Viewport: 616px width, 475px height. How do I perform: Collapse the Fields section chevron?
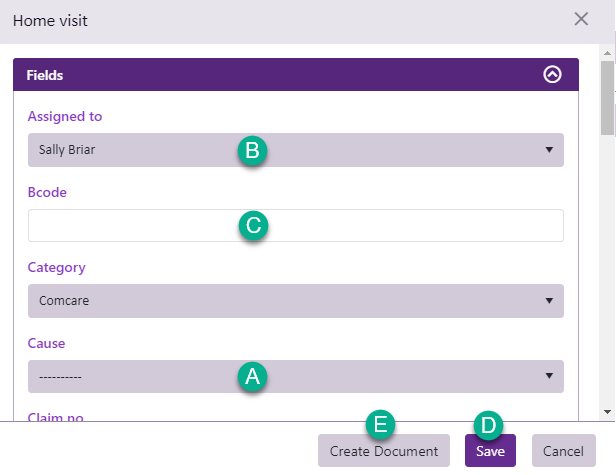pyautogui.click(x=552, y=75)
